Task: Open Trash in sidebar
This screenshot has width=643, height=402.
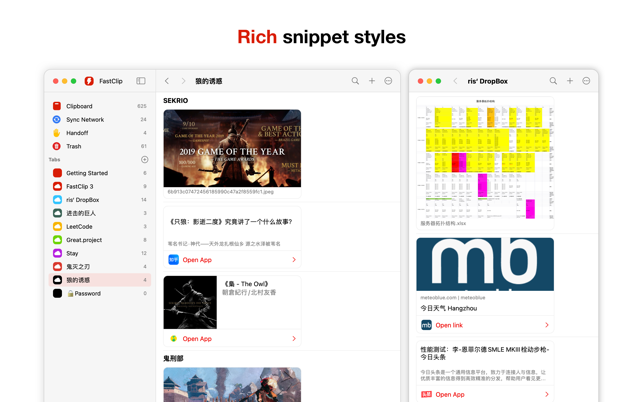Action: point(100,146)
